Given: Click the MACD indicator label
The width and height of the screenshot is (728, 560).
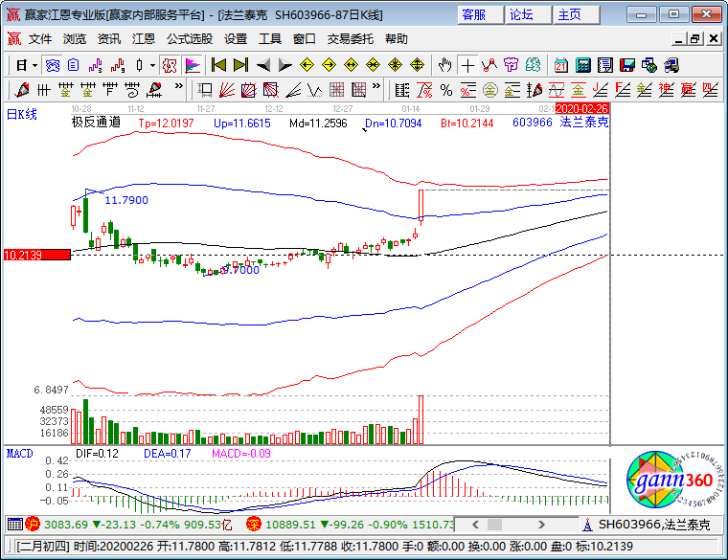Looking at the screenshot, I should [x=19, y=454].
